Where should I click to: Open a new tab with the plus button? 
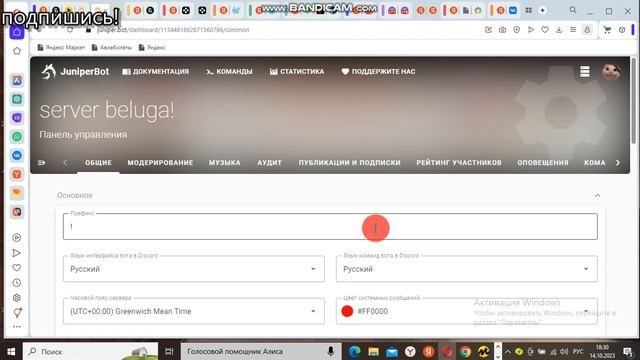point(542,11)
